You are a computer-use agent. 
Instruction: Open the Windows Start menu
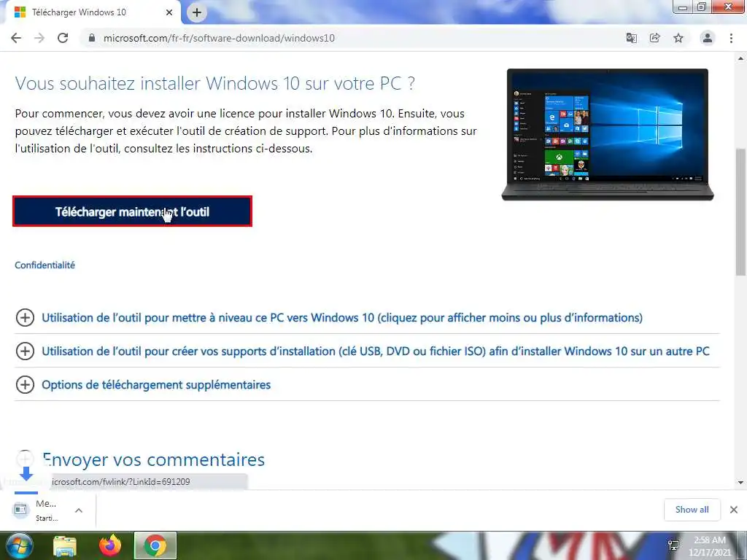pyautogui.click(x=20, y=545)
